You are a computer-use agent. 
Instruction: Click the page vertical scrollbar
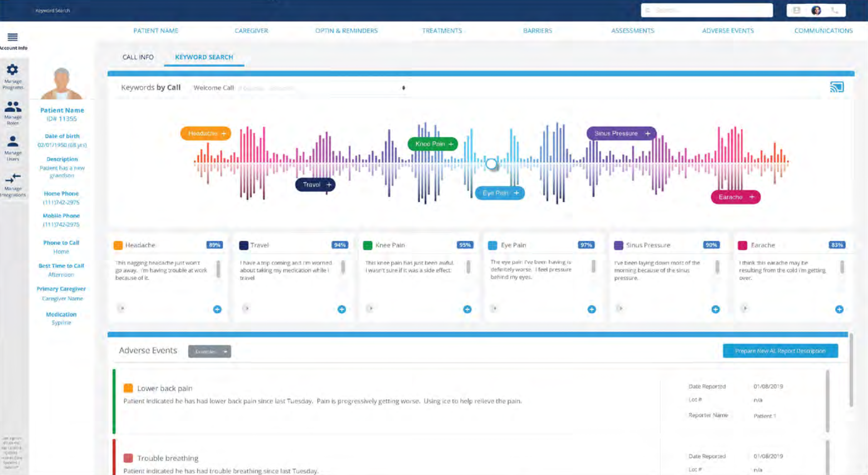point(851,370)
